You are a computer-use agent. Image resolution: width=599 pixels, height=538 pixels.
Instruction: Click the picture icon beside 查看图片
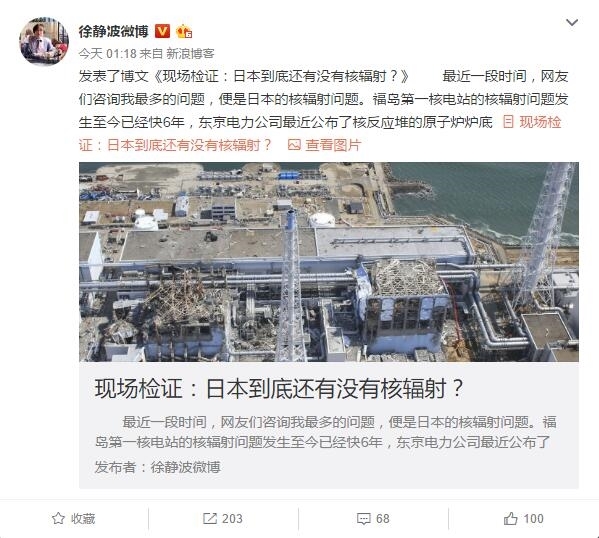294,145
